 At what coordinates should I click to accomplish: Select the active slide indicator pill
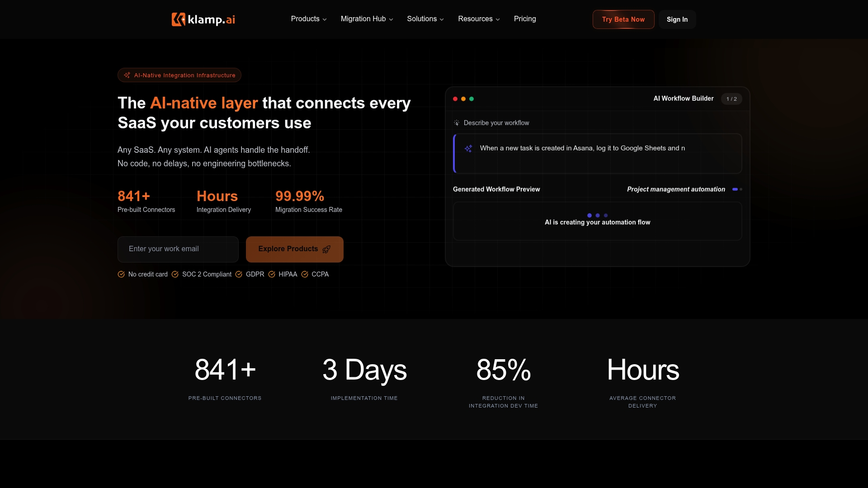(735, 189)
